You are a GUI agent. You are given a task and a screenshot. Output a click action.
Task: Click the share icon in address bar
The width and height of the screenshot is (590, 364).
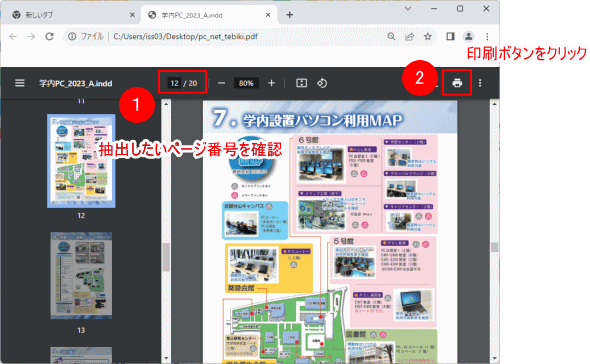409,37
